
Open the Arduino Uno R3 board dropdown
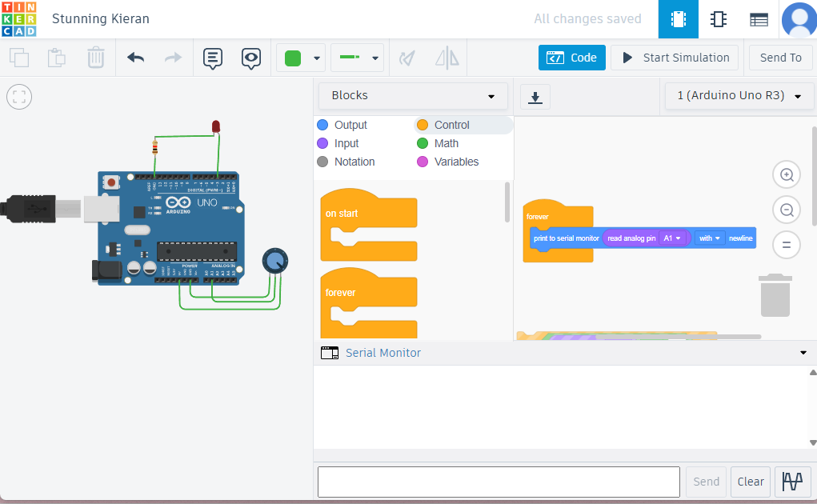[739, 96]
